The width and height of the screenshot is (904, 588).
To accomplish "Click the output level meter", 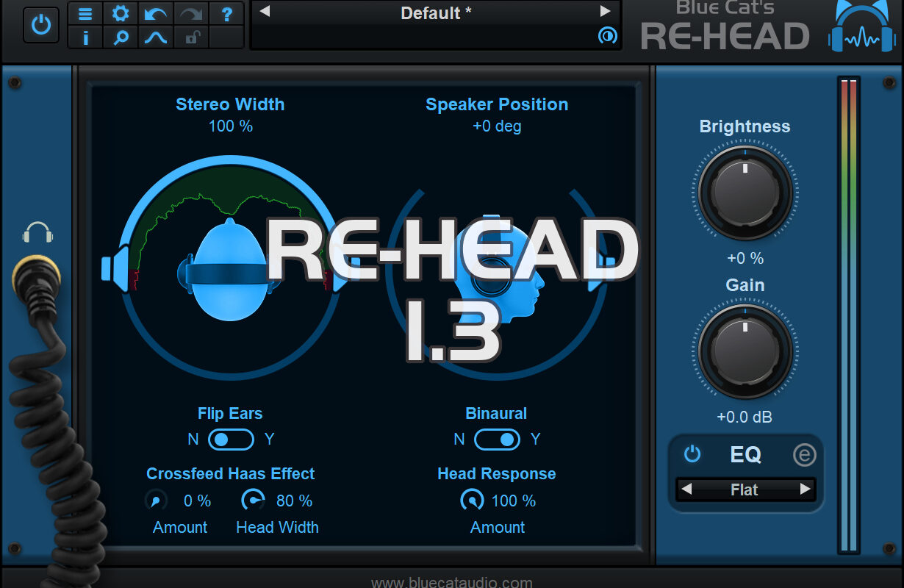I will point(849,315).
